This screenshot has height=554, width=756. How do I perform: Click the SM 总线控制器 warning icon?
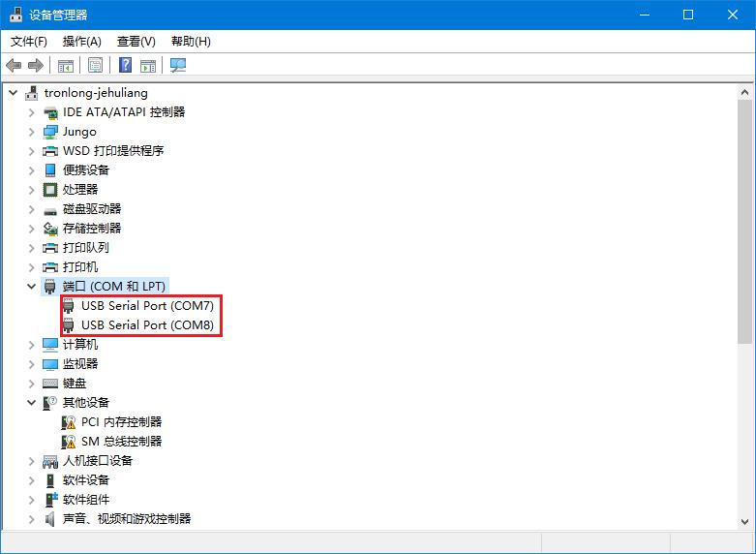tap(69, 442)
